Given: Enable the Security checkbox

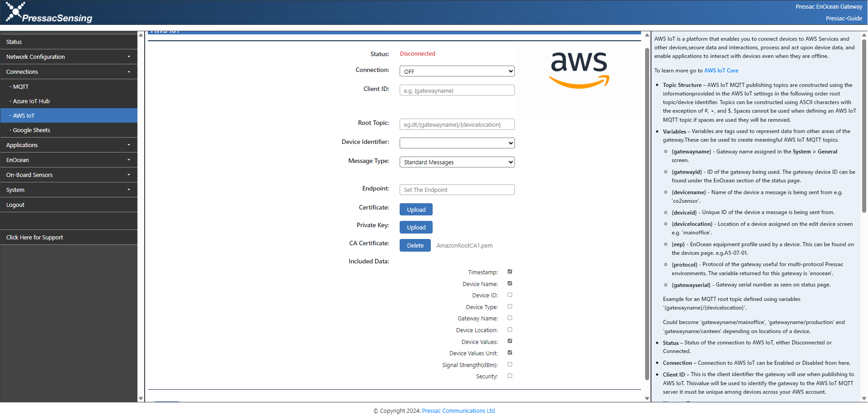Looking at the screenshot, I should coord(509,376).
